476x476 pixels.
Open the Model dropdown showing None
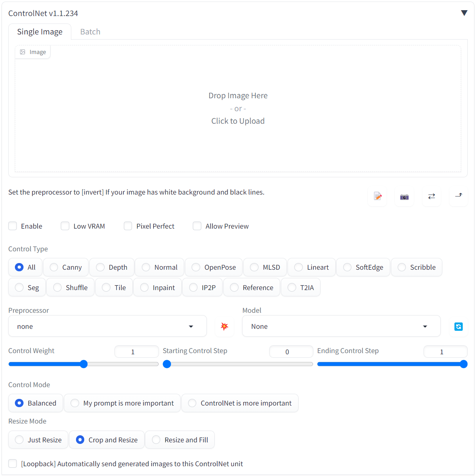341,326
